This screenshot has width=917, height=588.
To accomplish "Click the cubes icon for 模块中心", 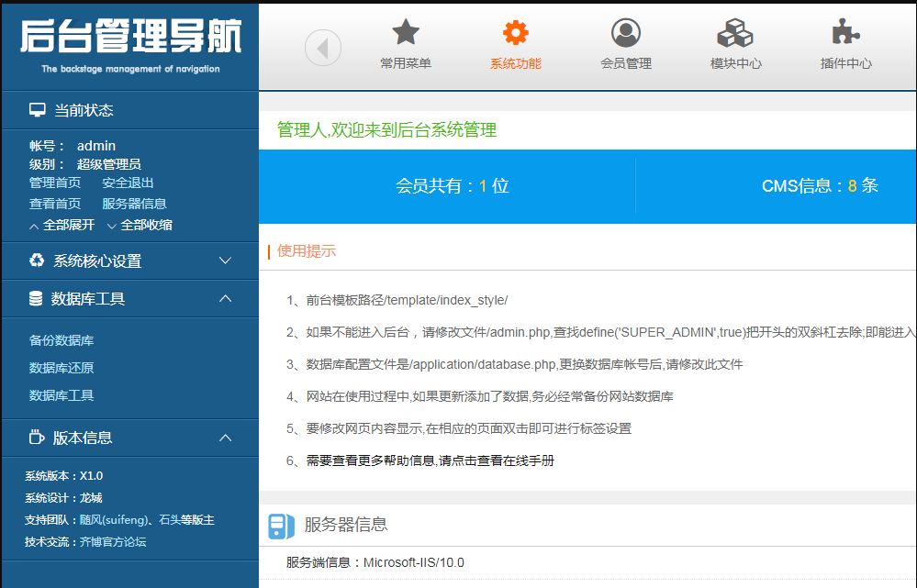I will click(735, 32).
